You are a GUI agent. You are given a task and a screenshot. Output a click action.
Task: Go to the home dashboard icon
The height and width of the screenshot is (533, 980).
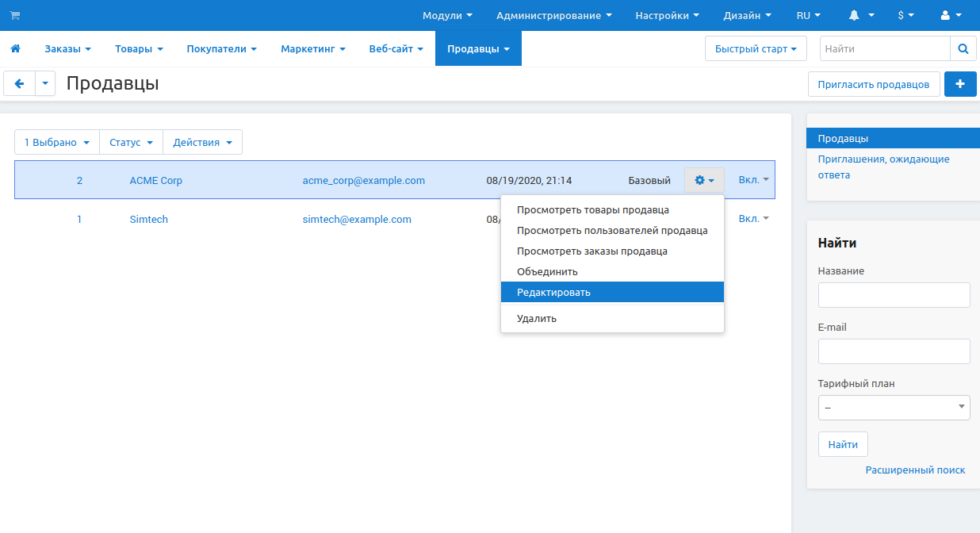coord(15,49)
